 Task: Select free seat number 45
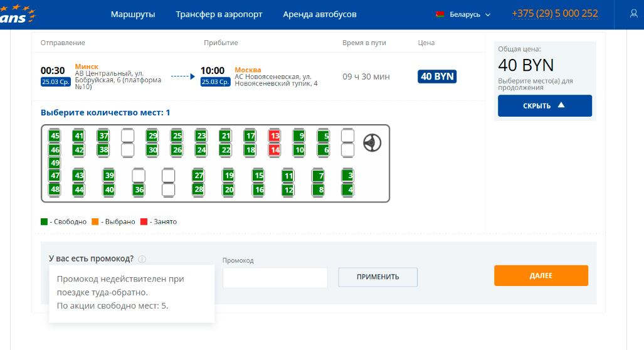pos(55,135)
